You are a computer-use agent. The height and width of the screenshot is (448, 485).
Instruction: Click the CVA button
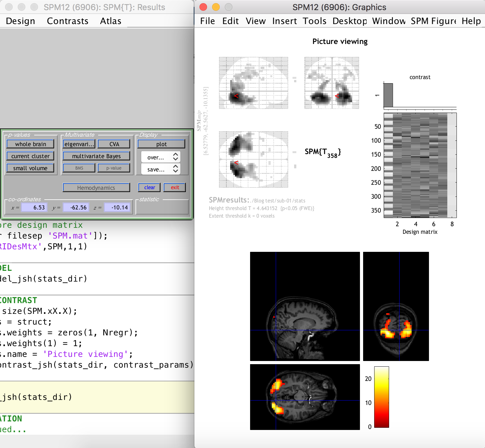[114, 144]
